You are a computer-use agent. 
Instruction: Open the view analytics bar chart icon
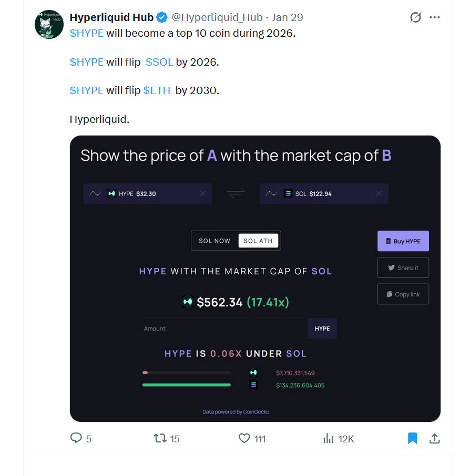(329, 438)
